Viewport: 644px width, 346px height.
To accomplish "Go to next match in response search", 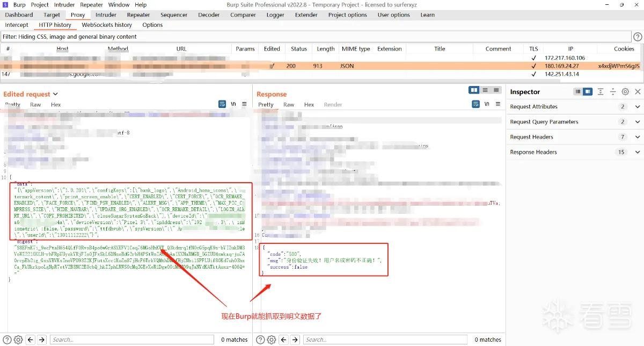I will 295,340.
